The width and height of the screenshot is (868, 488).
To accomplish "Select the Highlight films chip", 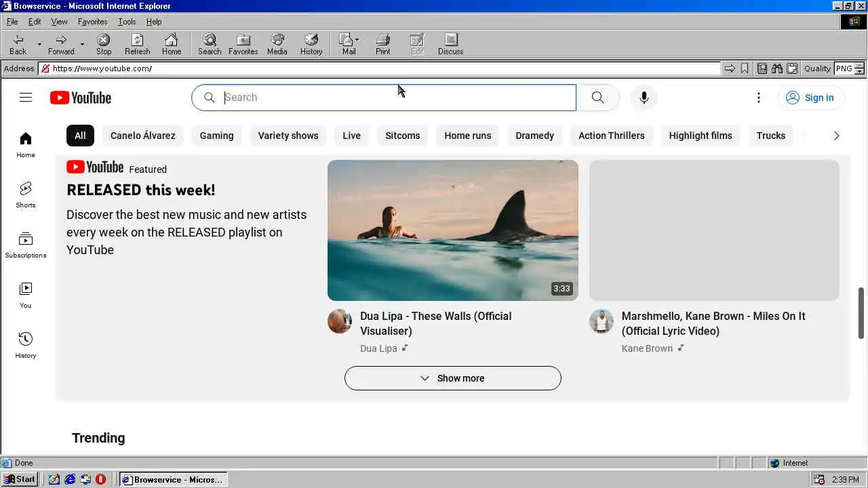I will click(701, 136).
